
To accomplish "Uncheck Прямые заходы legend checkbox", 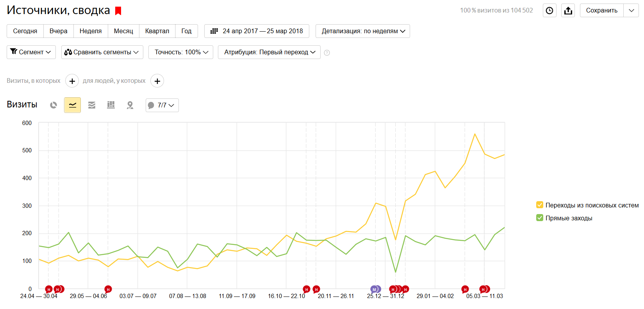I will point(540,218).
